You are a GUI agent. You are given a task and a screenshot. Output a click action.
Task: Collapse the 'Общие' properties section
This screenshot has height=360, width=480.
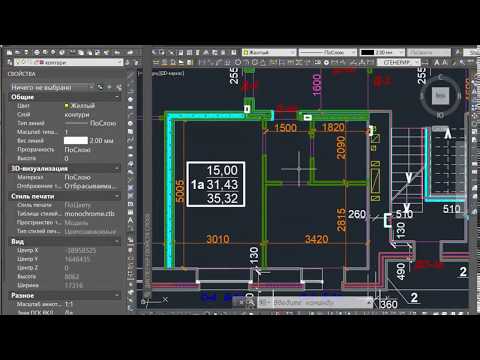117,97
